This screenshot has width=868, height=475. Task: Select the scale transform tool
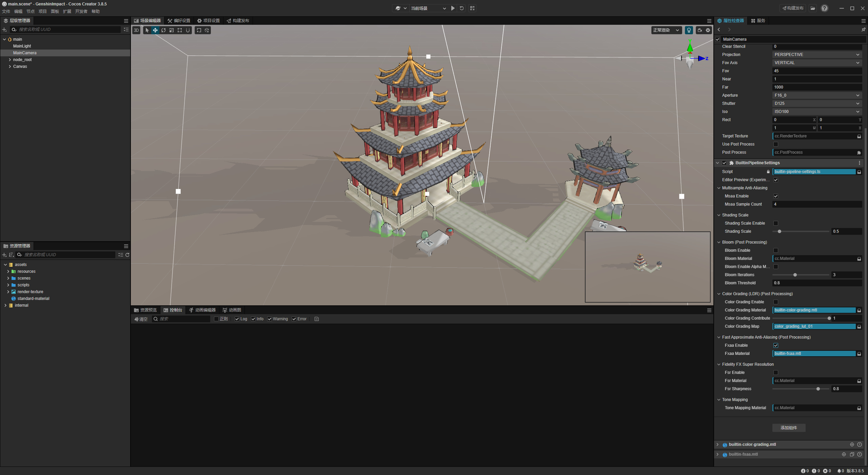[x=172, y=30]
